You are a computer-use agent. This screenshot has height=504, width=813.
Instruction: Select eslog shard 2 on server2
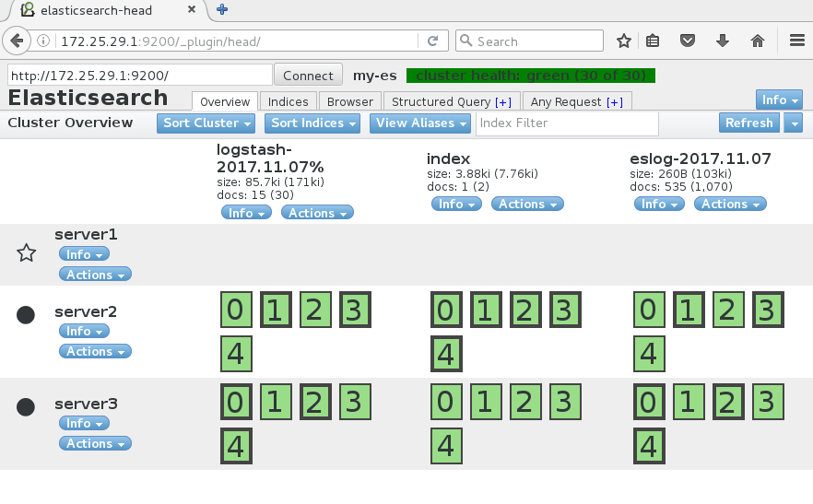[x=728, y=310]
